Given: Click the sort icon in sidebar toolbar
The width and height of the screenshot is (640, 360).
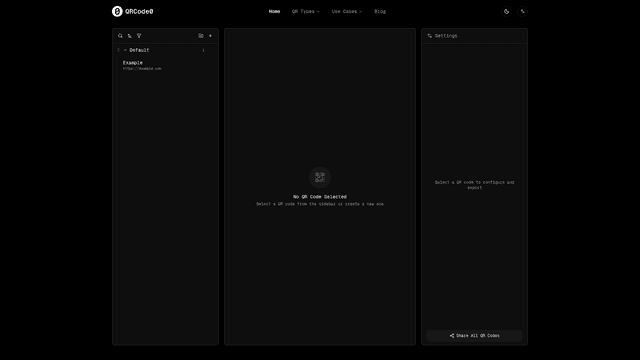Looking at the screenshot, I should pyautogui.click(x=129, y=36).
